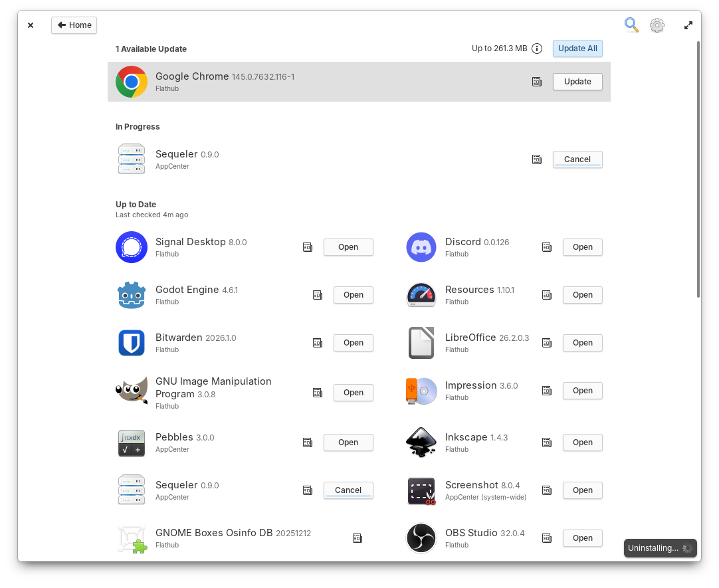The height and width of the screenshot is (588, 719).
Task: Click the small badge icon beside Google Chrome
Action: point(537,81)
